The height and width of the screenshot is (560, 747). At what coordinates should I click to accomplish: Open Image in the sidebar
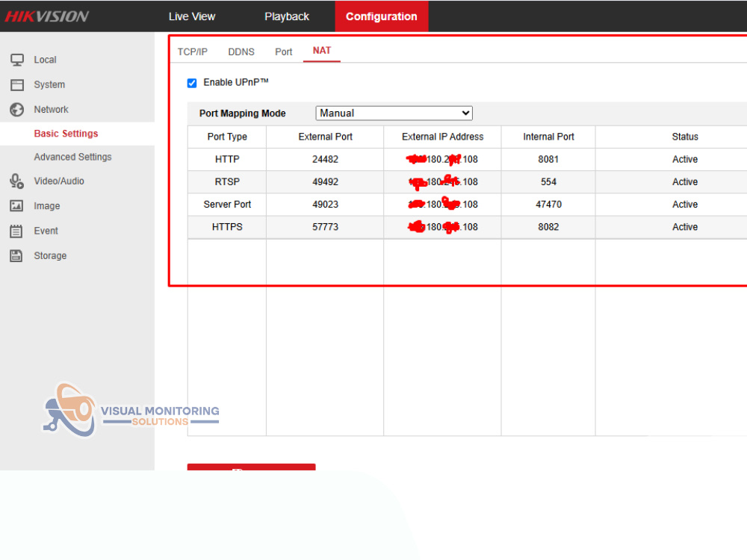pyautogui.click(x=46, y=206)
